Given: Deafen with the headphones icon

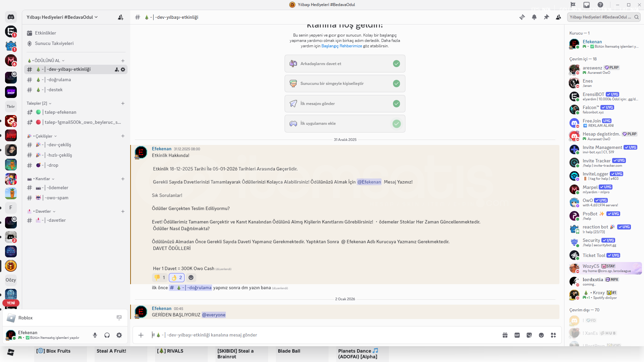Looking at the screenshot, I should (x=107, y=335).
